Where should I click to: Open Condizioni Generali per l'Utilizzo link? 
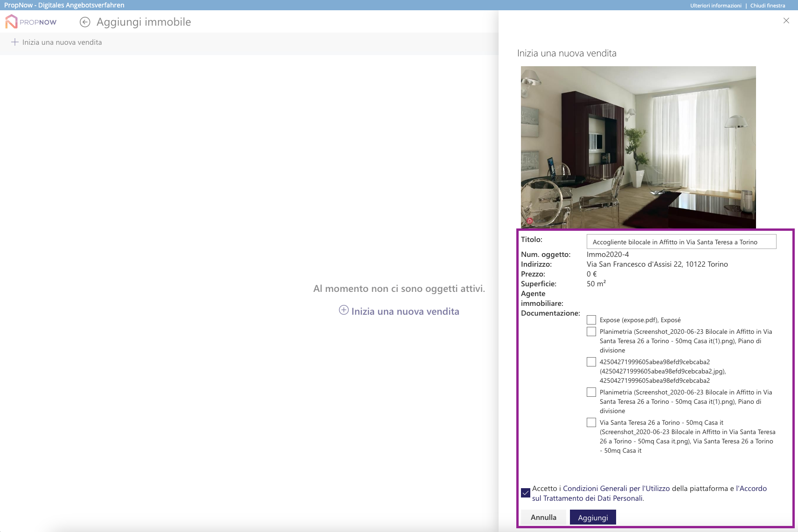(616, 489)
